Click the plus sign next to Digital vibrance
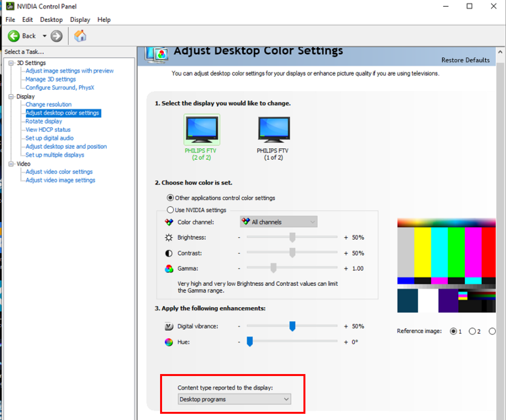This screenshot has width=506, height=420. coord(346,326)
